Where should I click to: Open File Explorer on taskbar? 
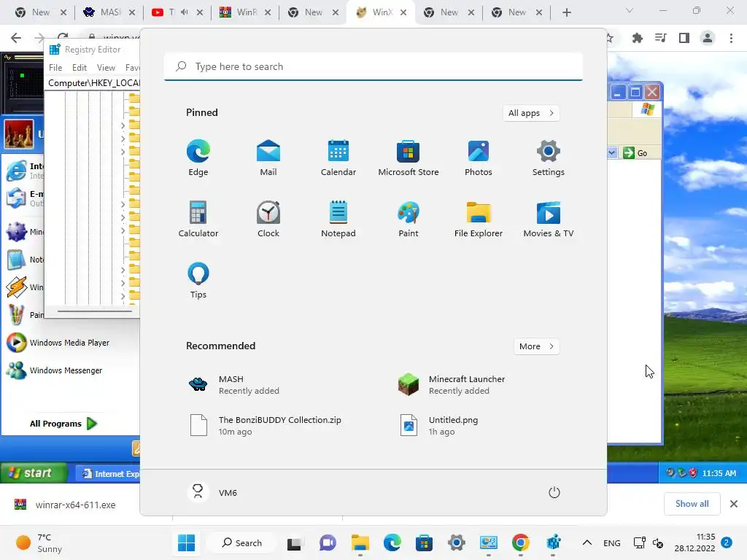pos(360,542)
